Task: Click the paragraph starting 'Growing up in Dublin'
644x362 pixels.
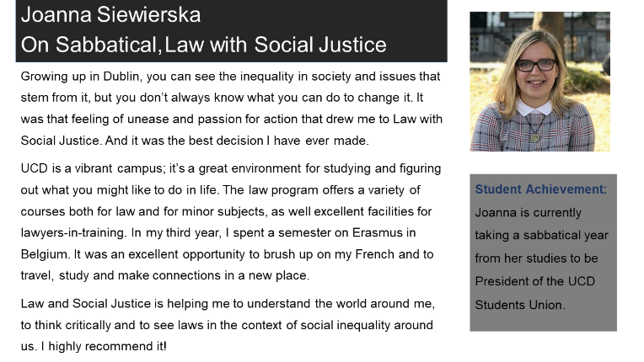Action: [x=232, y=109]
